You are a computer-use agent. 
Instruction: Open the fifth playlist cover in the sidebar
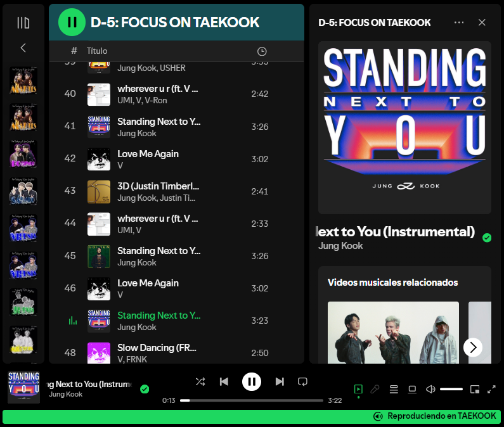pos(23,228)
